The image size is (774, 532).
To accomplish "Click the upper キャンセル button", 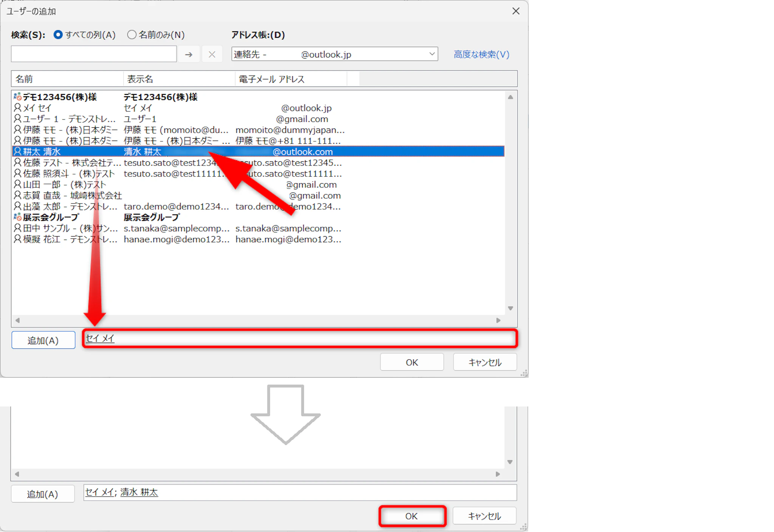I will coord(485,362).
